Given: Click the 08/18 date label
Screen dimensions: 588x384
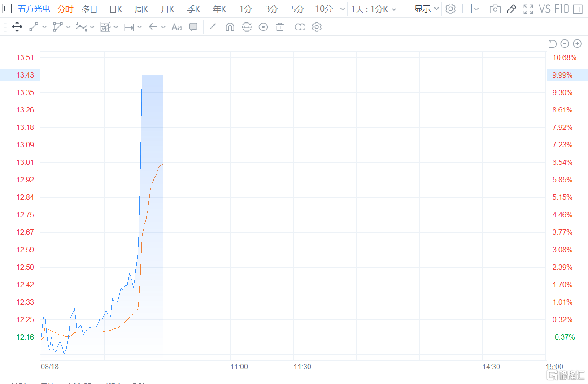Looking at the screenshot, I should point(50,367).
